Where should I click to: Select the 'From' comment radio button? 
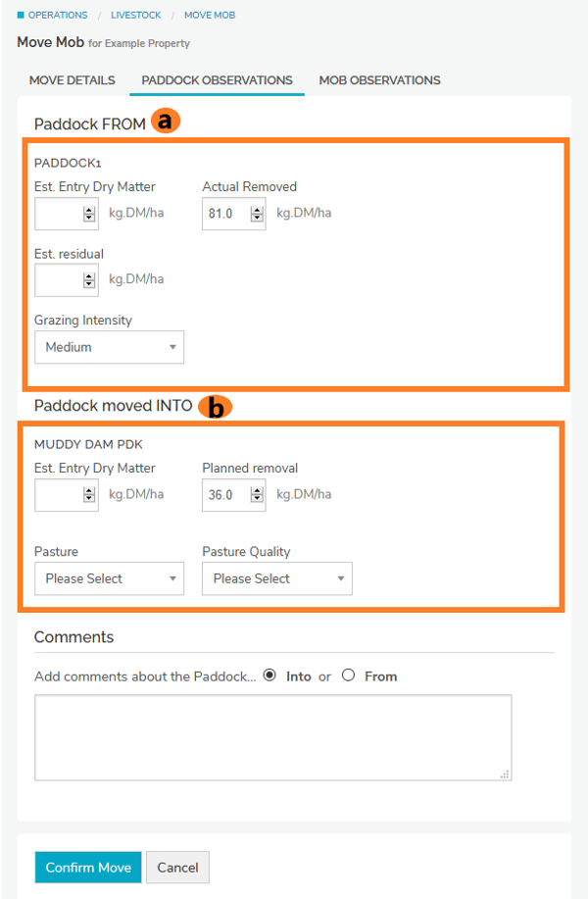tap(348, 675)
